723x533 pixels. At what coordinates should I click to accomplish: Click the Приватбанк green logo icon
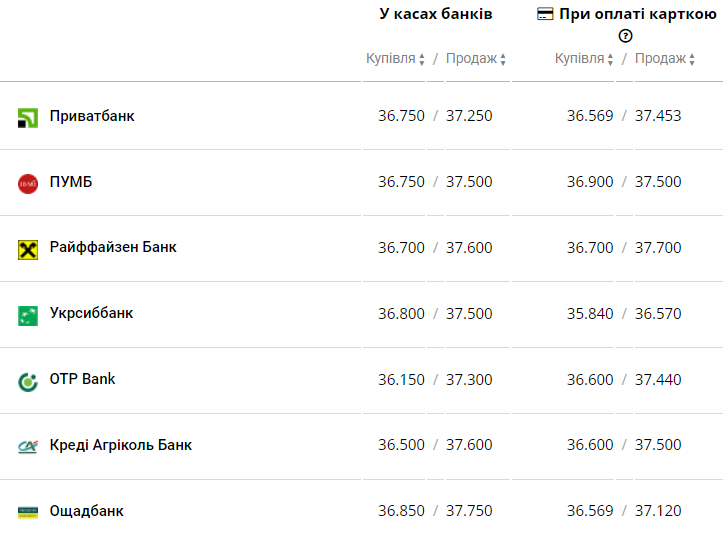coord(28,118)
